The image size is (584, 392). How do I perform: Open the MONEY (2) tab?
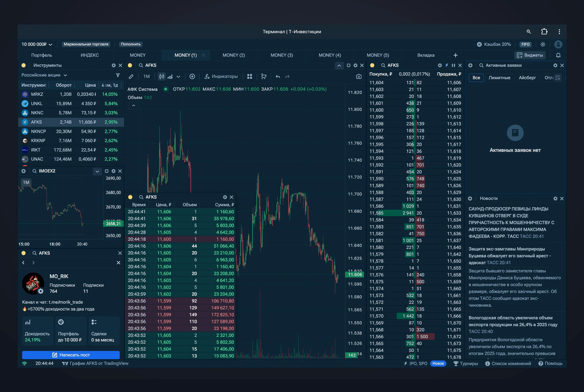click(x=234, y=55)
